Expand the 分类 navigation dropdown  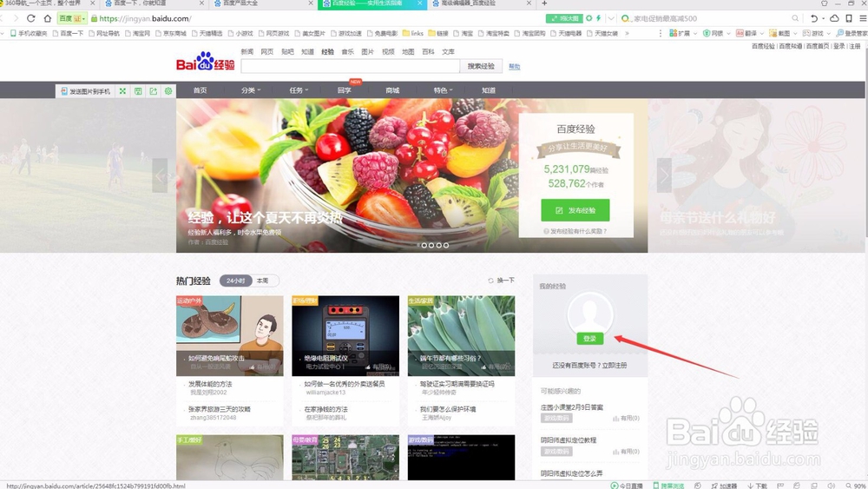pos(251,90)
